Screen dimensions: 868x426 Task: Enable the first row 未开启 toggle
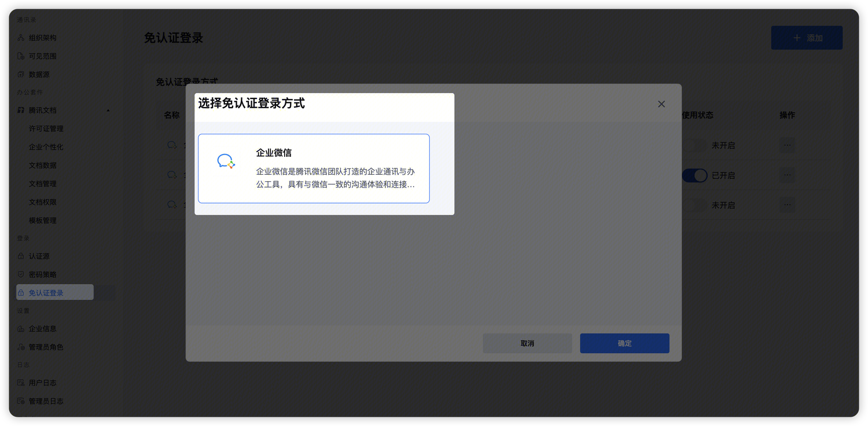(694, 145)
